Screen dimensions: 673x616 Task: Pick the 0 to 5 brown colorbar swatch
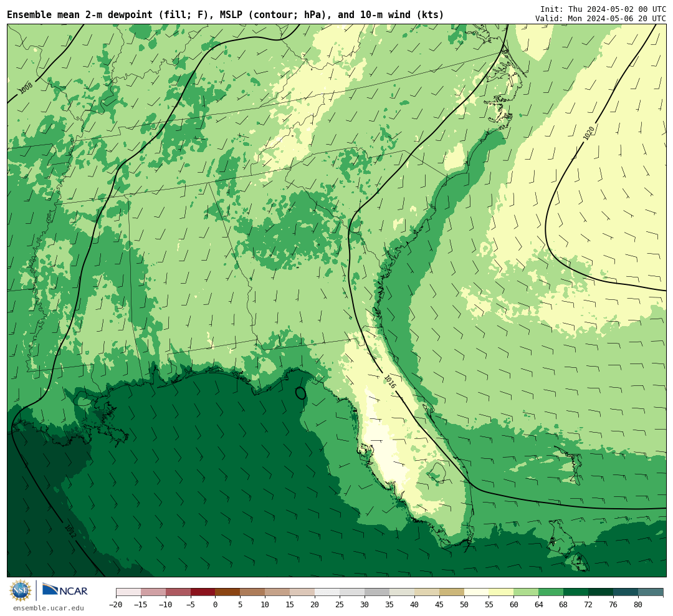pos(228,592)
